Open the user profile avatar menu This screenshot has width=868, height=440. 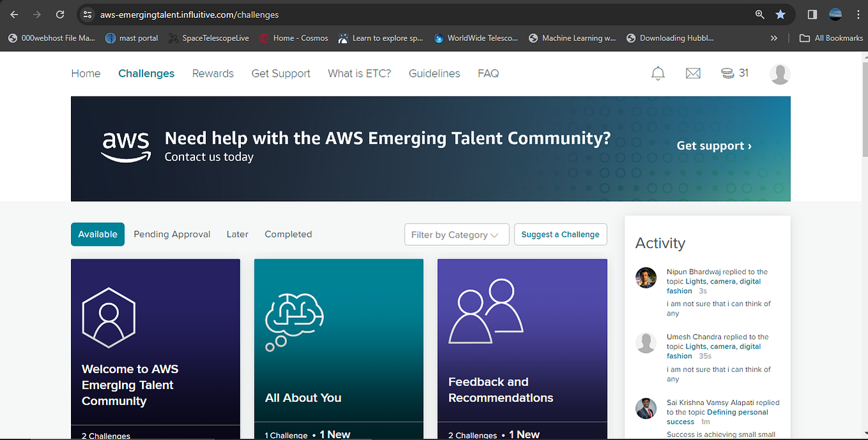(x=780, y=73)
